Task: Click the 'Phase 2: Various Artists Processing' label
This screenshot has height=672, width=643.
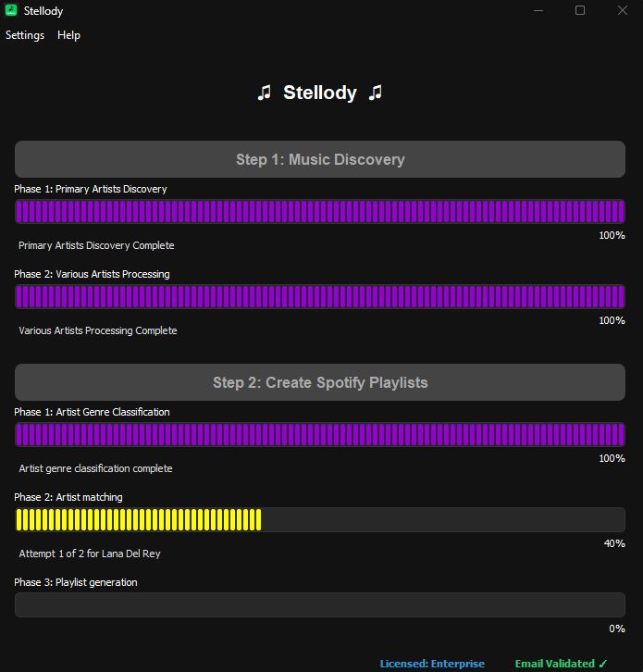Action: [92, 274]
